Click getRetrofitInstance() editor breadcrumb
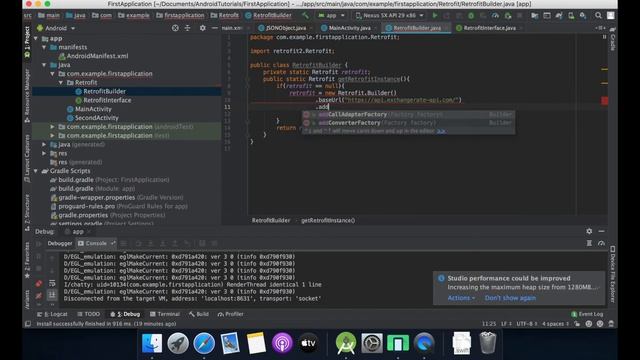640x360 pixels. [x=328, y=220]
